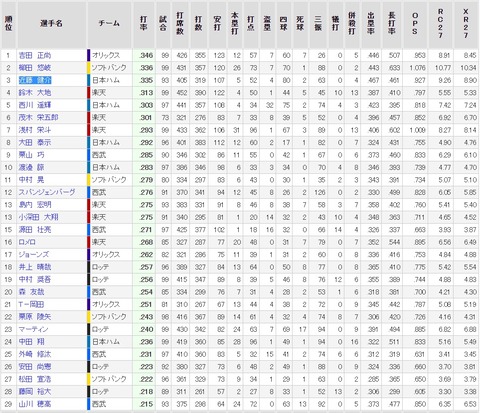Click the 順位 column header

tap(8, 24)
